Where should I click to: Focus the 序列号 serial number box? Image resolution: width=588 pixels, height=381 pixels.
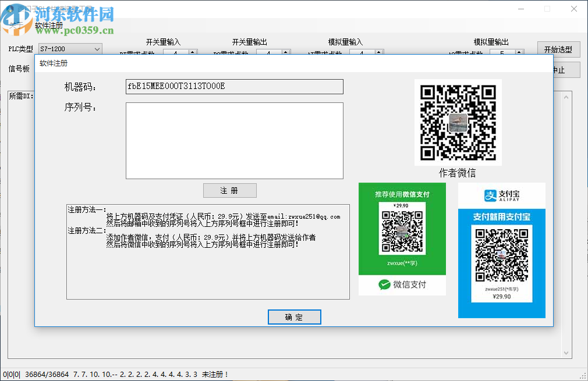235,141
